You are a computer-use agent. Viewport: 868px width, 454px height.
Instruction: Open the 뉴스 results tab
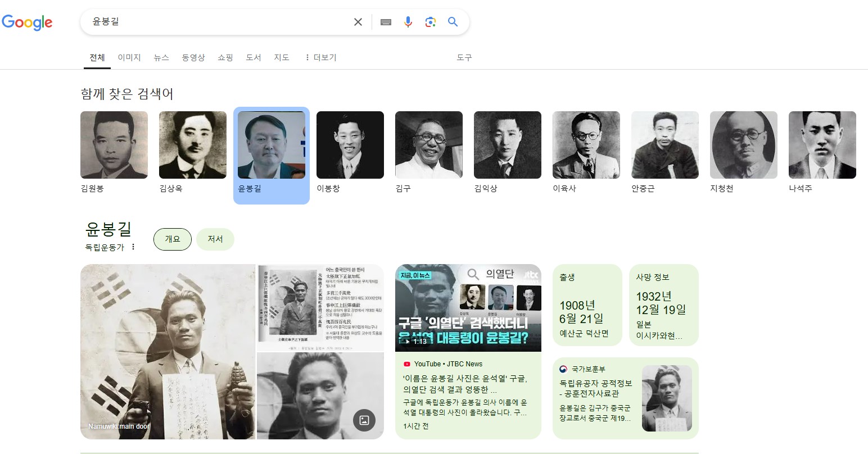[x=161, y=57]
